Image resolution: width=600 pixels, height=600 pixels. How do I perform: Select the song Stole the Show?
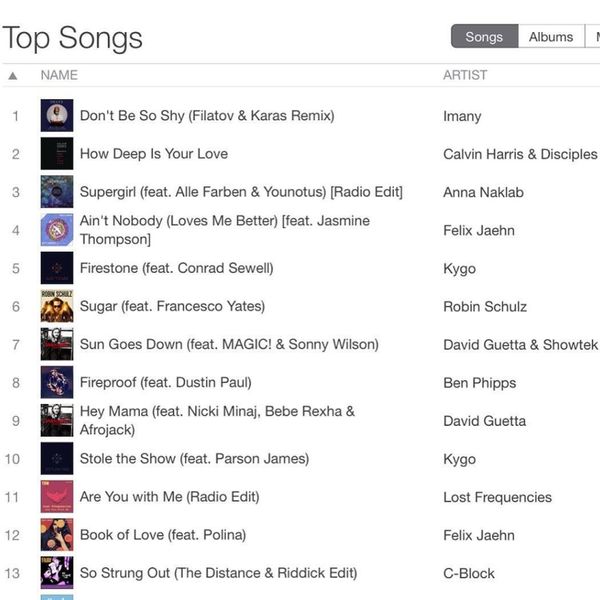194,459
